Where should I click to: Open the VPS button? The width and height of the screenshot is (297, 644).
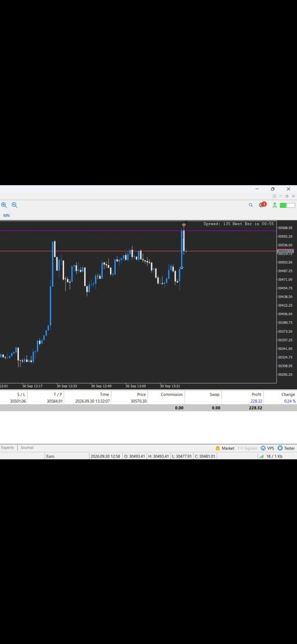[x=267, y=448]
